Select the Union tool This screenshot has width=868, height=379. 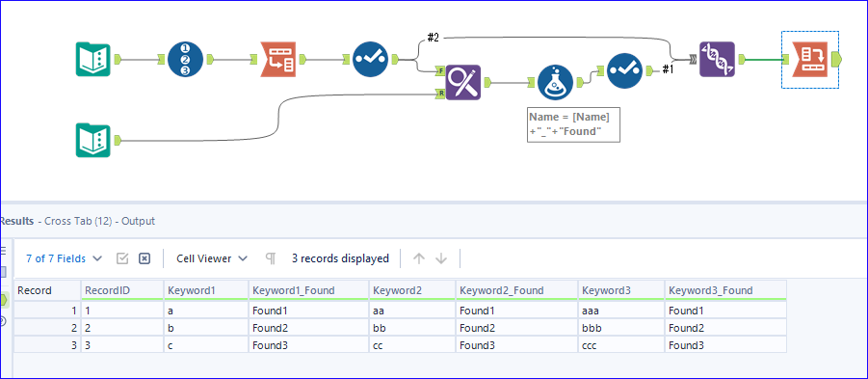coord(717,59)
